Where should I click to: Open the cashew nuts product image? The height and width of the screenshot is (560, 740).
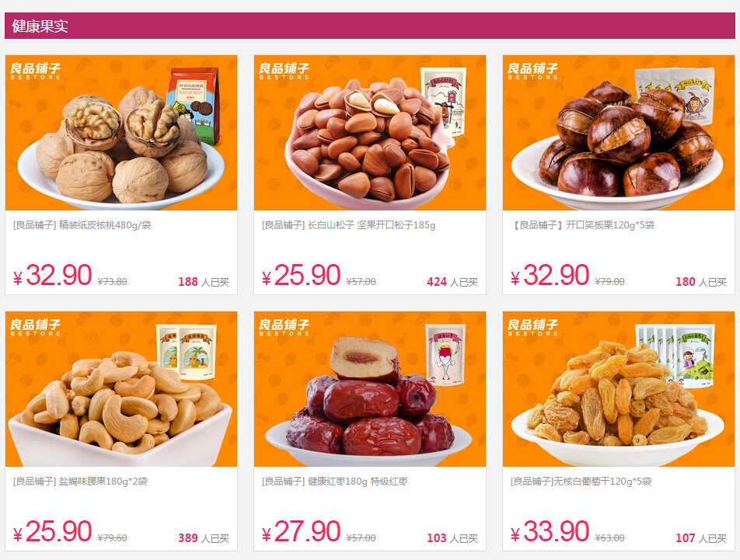coord(121,389)
